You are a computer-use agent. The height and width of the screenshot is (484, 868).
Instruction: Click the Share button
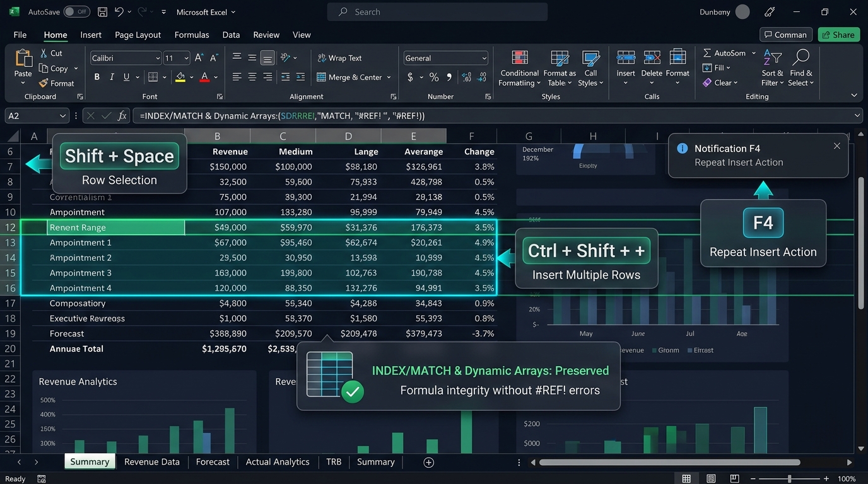[x=838, y=35]
